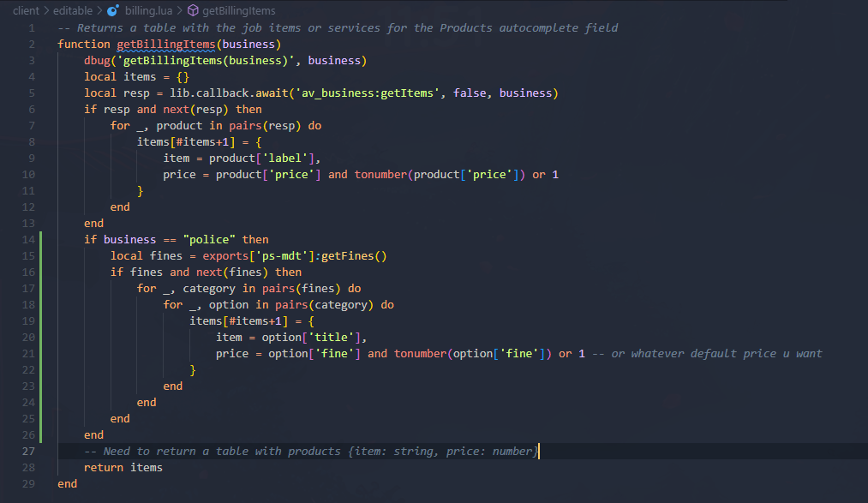Click the dbug call on line 3
Image resolution: width=868 pixels, height=503 pixels.
tap(97, 60)
